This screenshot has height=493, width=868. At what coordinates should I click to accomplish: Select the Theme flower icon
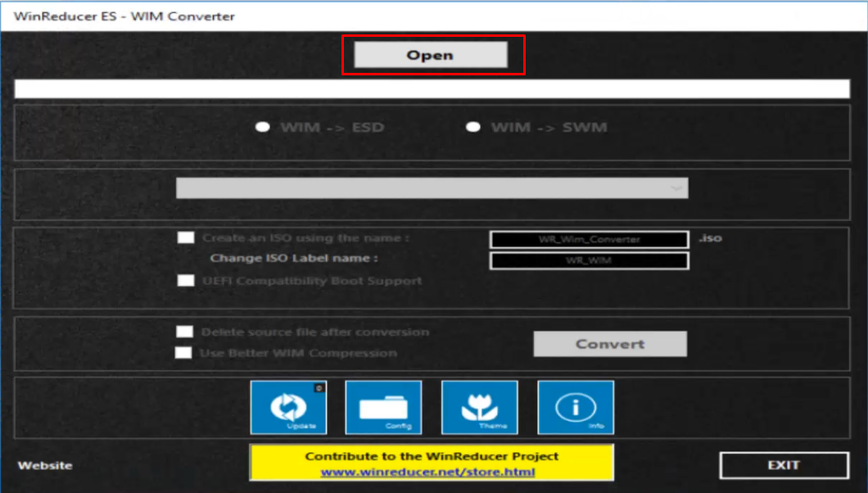[480, 407]
